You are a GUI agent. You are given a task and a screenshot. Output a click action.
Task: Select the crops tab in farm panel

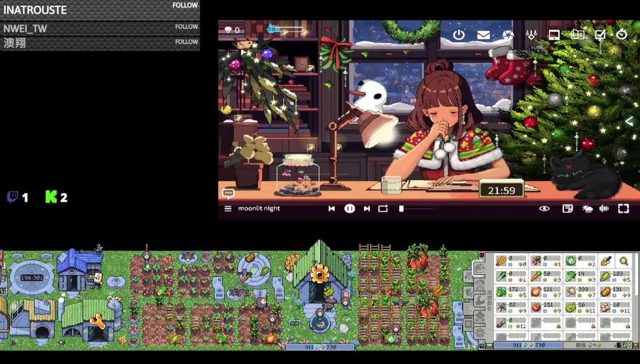click(x=479, y=268)
